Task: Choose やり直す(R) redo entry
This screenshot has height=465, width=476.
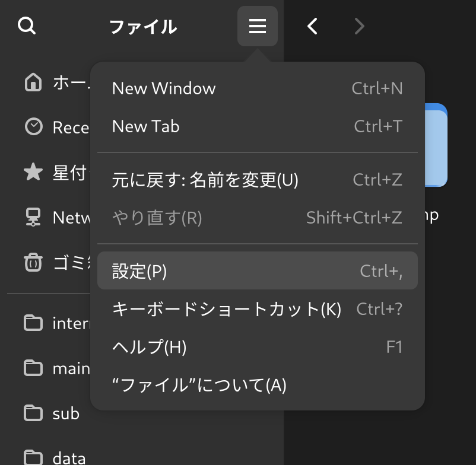Action: coord(258,218)
